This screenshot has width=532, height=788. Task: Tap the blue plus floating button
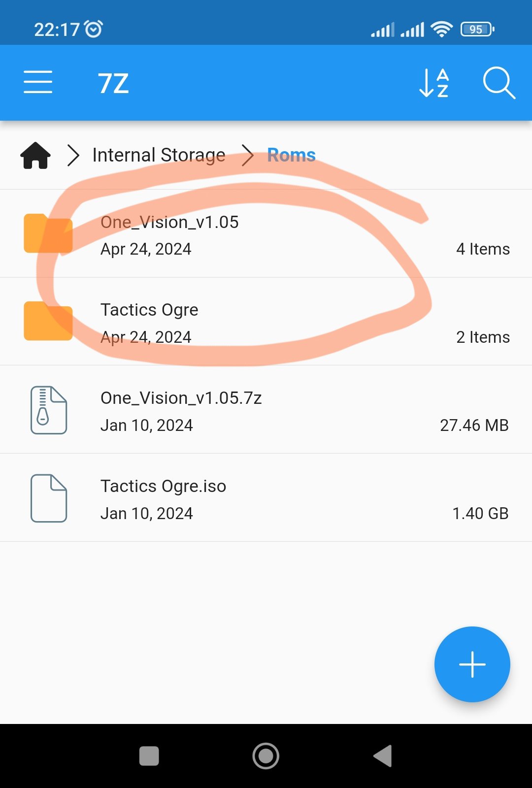point(472,664)
